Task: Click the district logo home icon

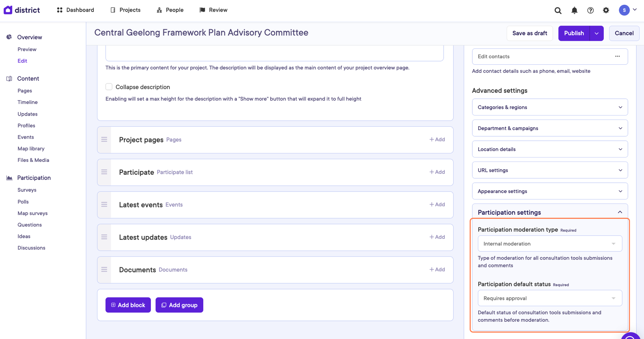Action: tap(8, 10)
